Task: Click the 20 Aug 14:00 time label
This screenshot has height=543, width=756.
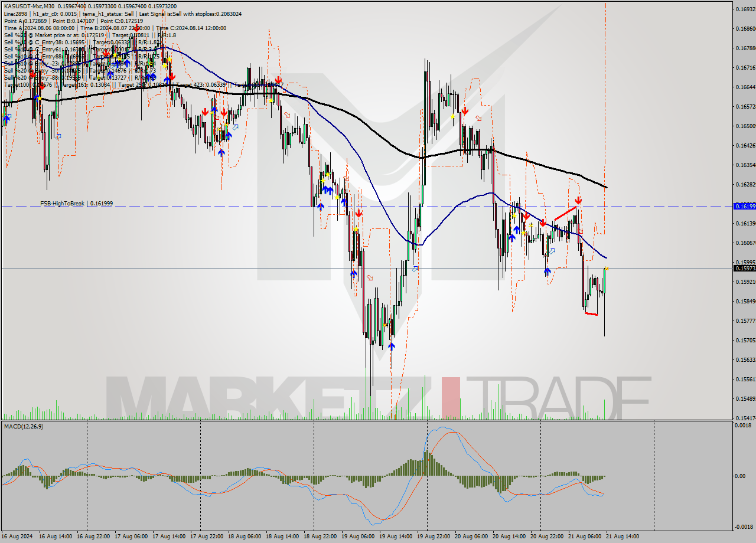Action: pos(509,537)
